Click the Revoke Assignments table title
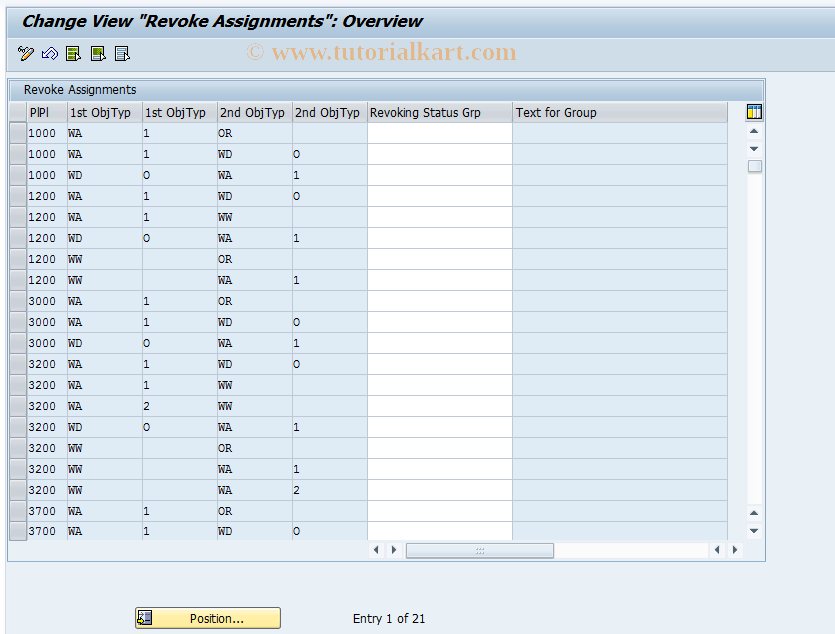The image size is (835, 634). click(80, 89)
